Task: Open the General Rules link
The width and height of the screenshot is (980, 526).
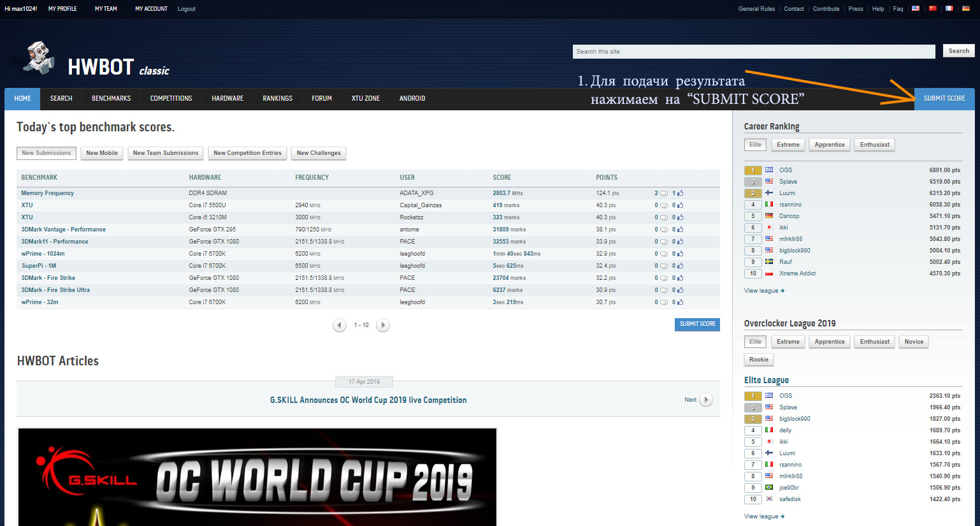Action: (757, 9)
